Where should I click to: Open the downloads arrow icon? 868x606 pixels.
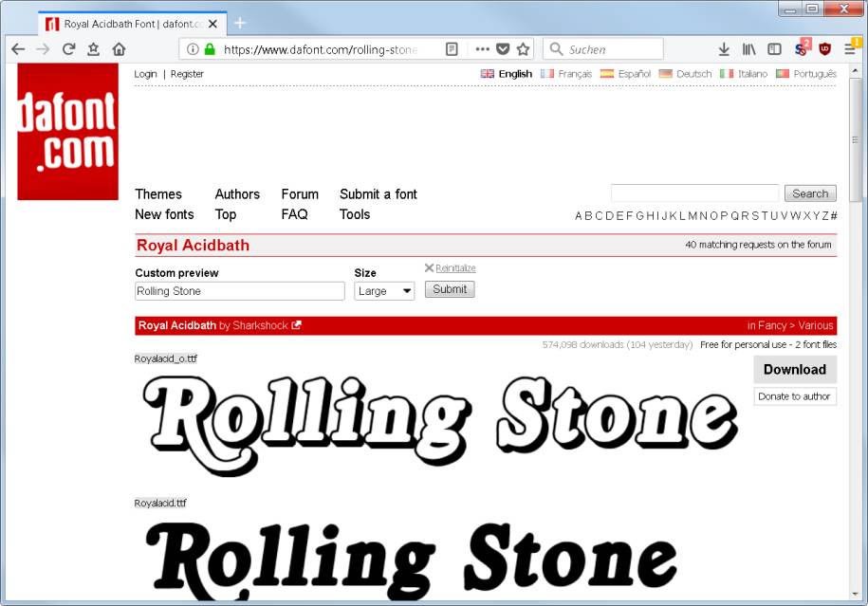click(724, 49)
